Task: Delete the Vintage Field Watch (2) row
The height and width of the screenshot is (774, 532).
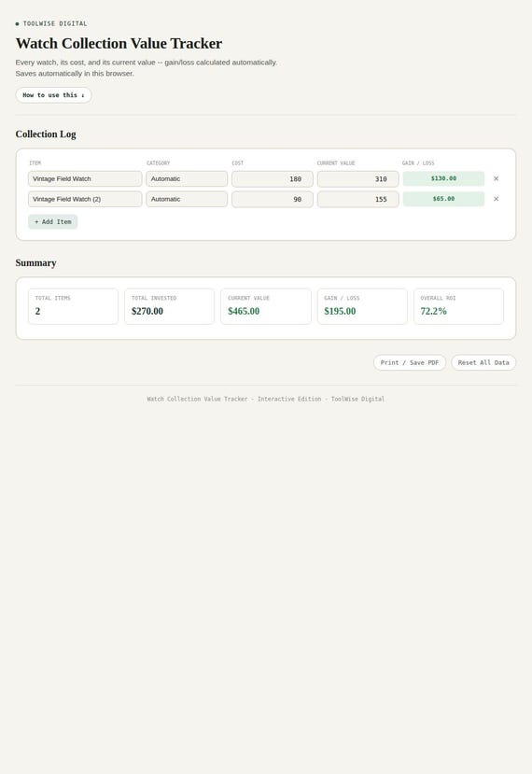Action: pos(496,199)
